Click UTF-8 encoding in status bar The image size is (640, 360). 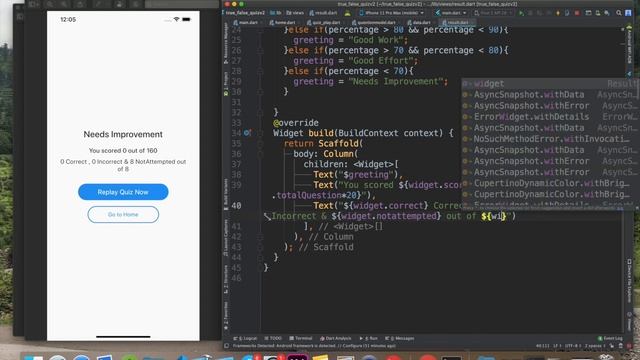pos(574,346)
